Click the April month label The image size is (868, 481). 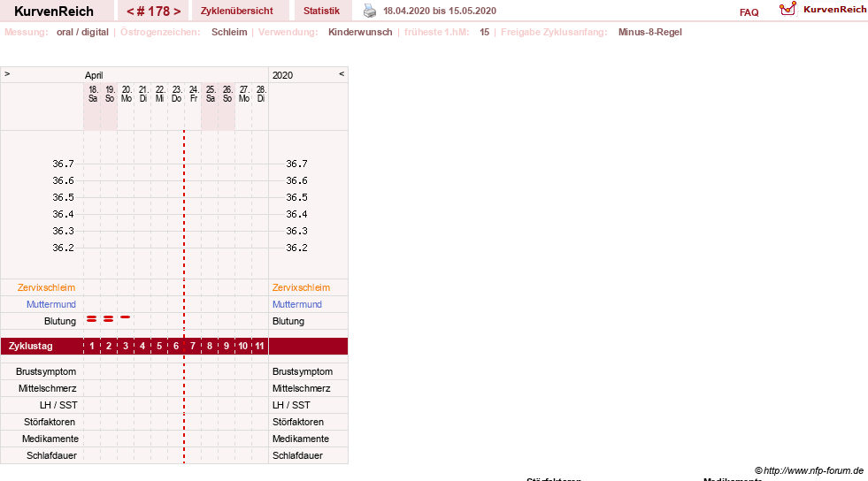click(x=94, y=75)
